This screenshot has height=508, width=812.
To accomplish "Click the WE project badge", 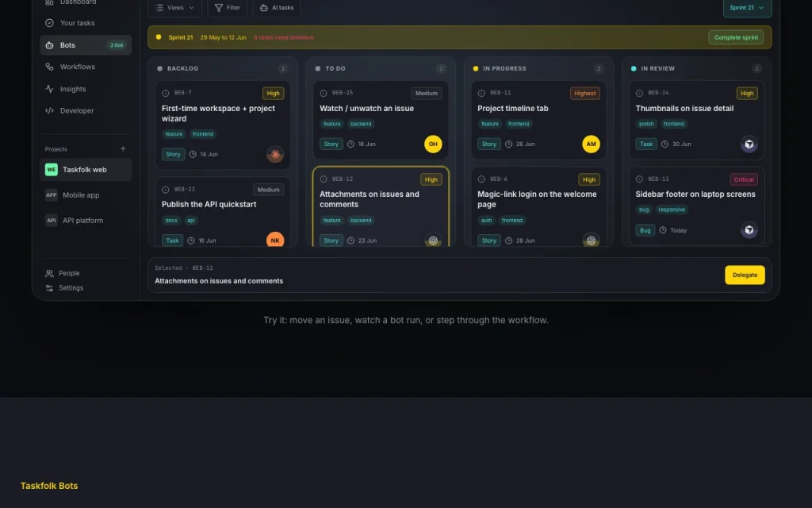I will [52, 170].
